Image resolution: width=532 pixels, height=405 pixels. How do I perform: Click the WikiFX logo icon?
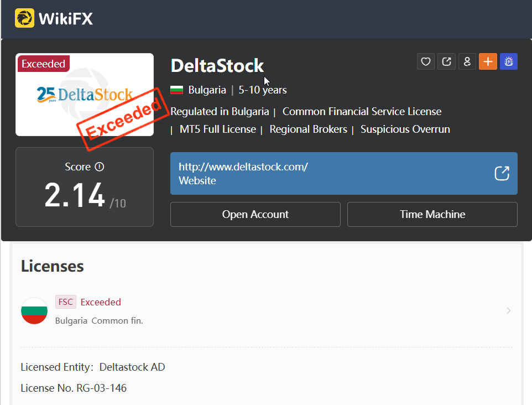(x=24, y=18)
